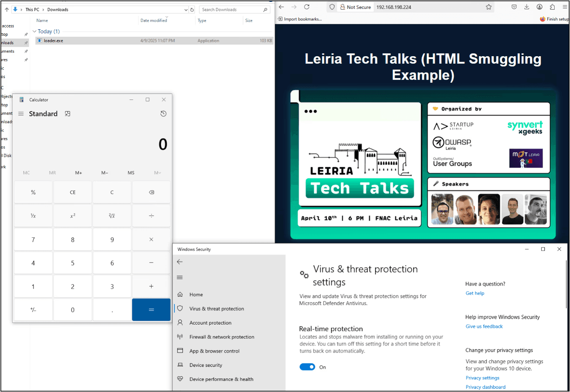Screen dimensions: 570x392
Task: Click digit 0 on the calculator
Action: pos(73,310)
